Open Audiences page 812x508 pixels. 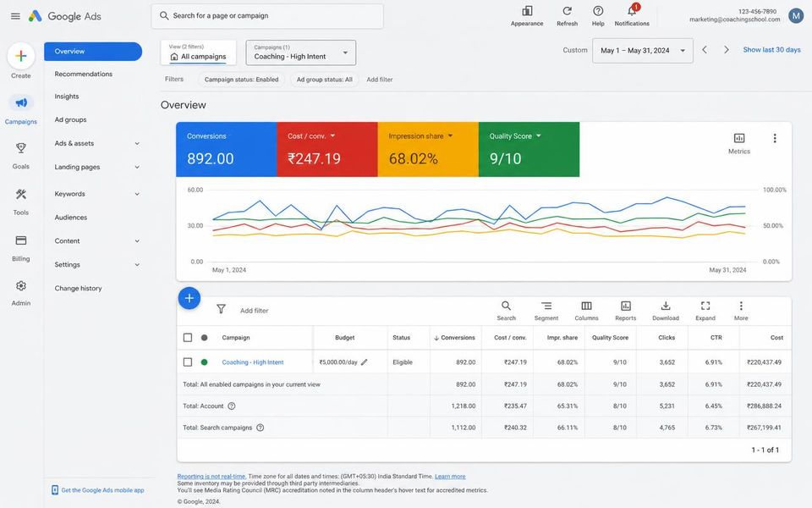pyautogui.click(x=71, y=218)
